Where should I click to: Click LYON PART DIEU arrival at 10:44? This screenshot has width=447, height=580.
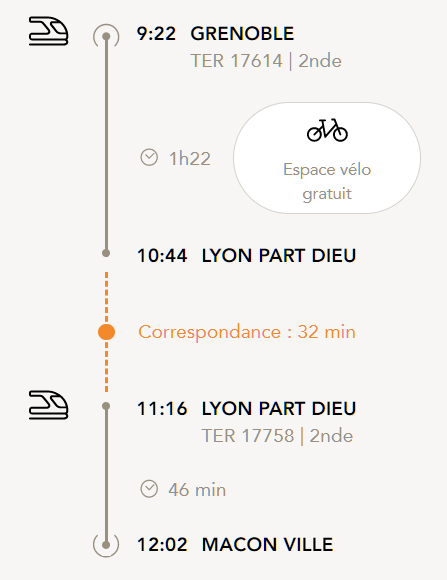click(279, 256)
